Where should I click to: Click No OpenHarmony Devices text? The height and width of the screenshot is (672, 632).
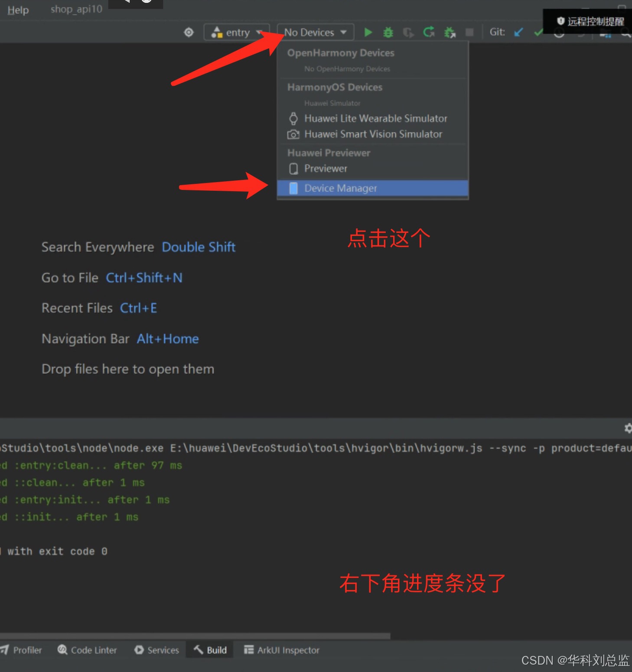click(x=347, y=69)
